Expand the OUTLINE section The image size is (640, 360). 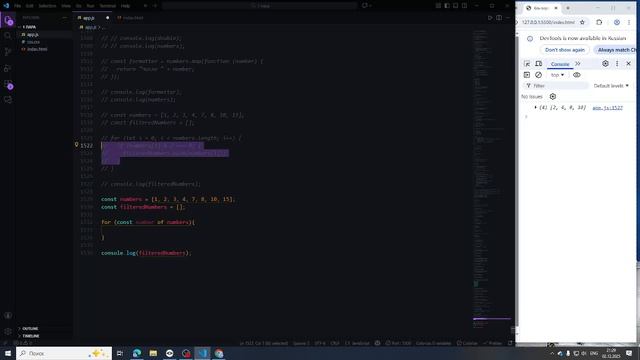tap(30, 329)
